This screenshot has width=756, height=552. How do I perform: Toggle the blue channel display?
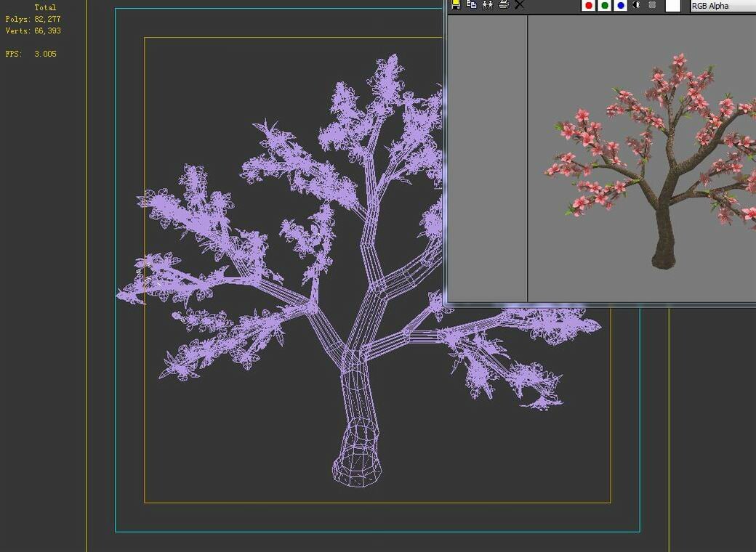[621, 5]
